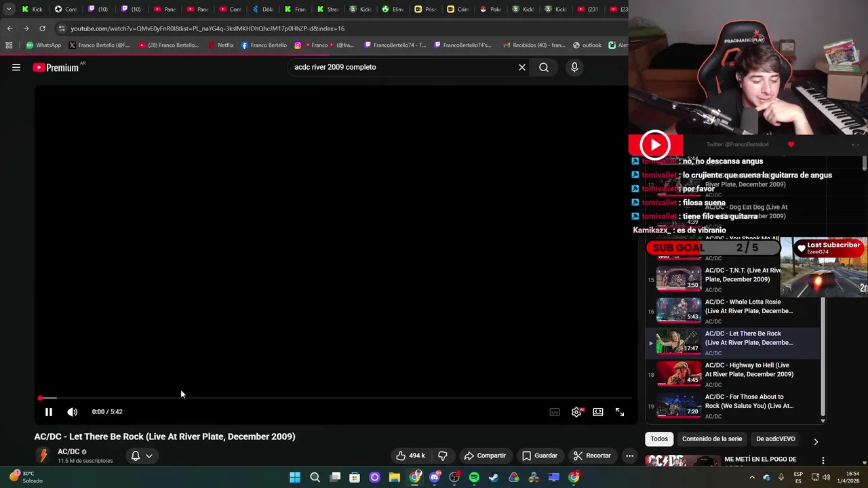Open Discord from the taskbar
868x488 pixels.
(x=435, y=477)
